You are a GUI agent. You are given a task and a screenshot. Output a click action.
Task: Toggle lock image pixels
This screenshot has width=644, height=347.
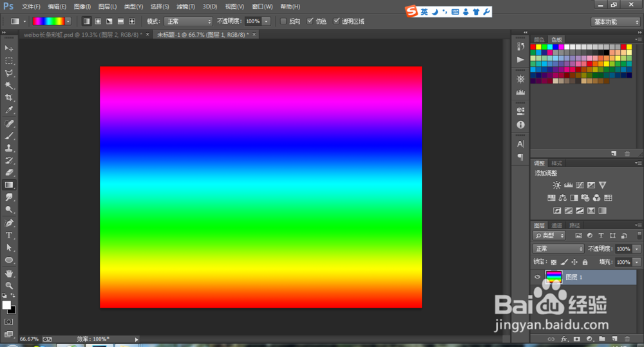[x=564, y=262]
